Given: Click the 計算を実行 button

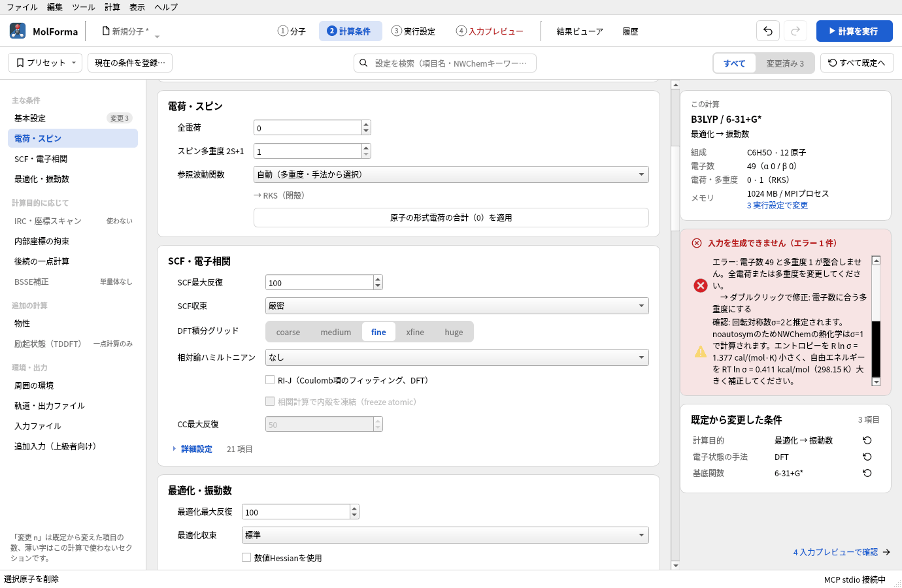Looking at the screenshot, I should coord(854,31).
